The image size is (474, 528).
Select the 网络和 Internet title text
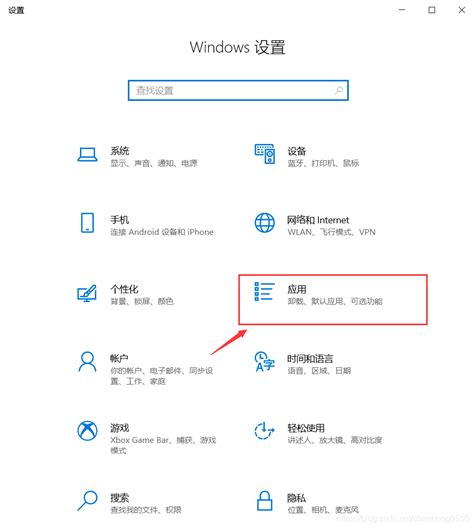click(318, 220)
